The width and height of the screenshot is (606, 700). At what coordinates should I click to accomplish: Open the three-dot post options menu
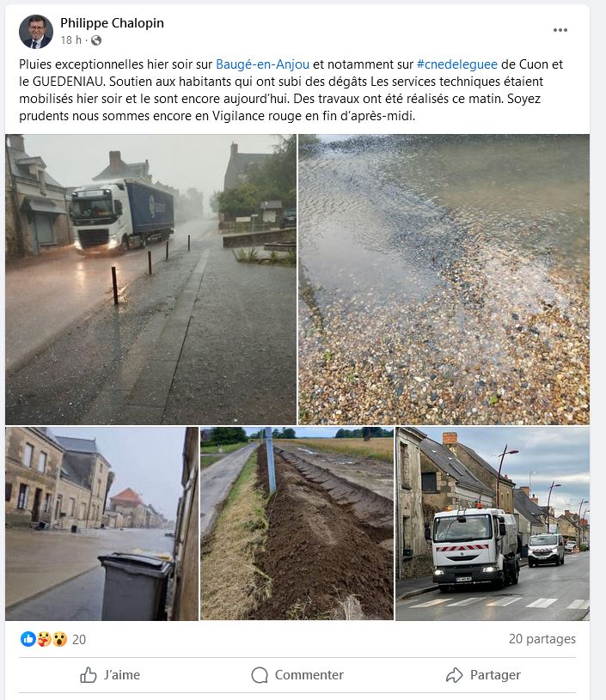(560, 30)
